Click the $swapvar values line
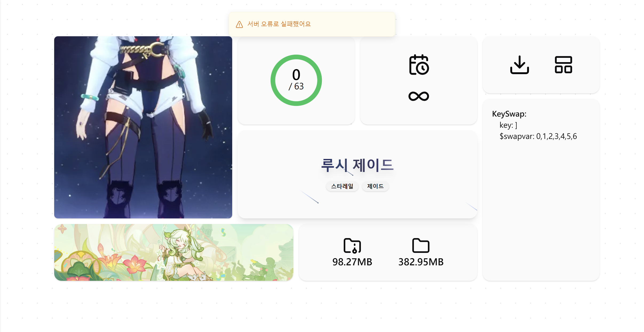The height and width of the screenshot is (332, 644). [x=538, y=136]
